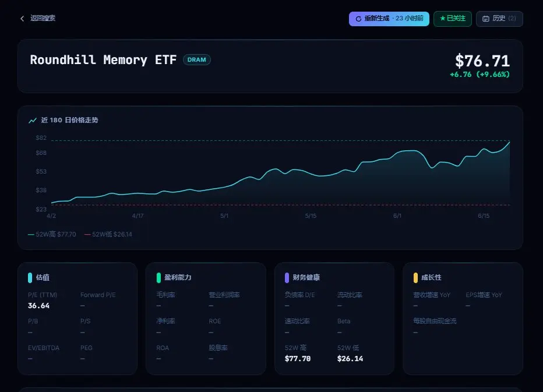Click the 6/1 date axis label
The height and width of the screenshot is (392, 543).
tap(397, 216)
